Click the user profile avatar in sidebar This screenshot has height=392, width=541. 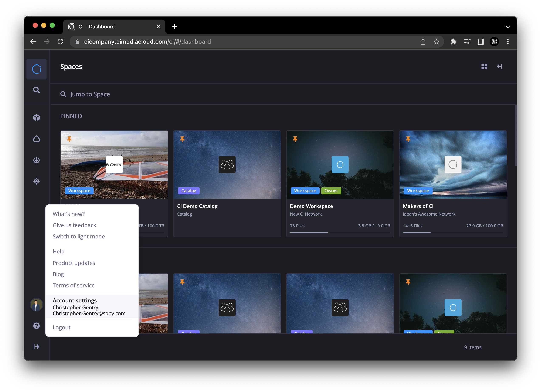(36, 305)
